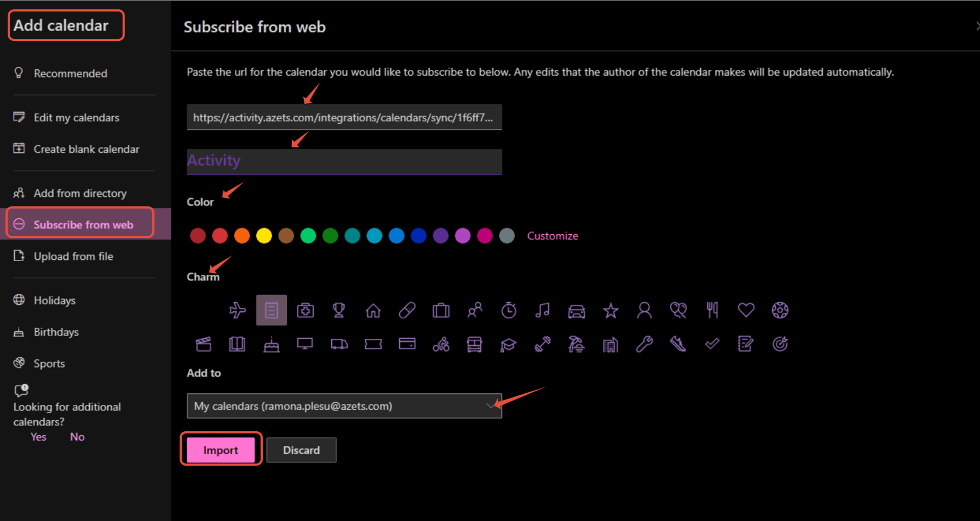Select the star charm icon
Viewport: 980px width, 521px height.
point(610,310)
